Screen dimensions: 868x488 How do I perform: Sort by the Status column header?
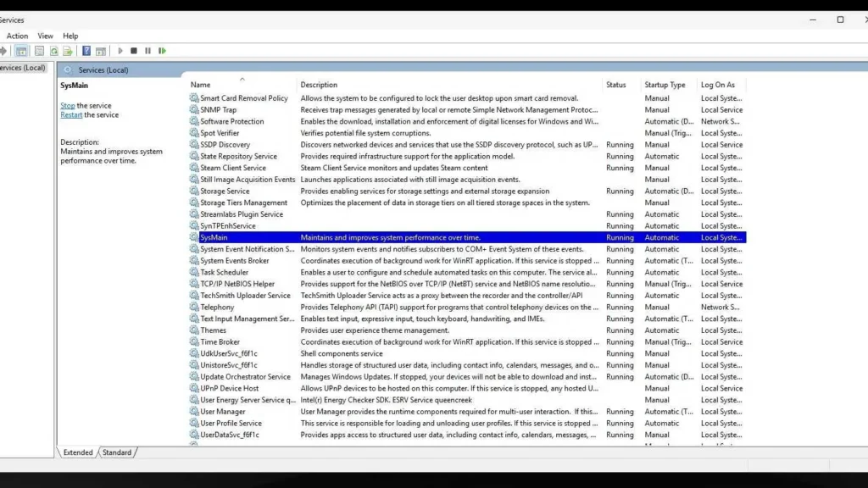click(621, 85)
